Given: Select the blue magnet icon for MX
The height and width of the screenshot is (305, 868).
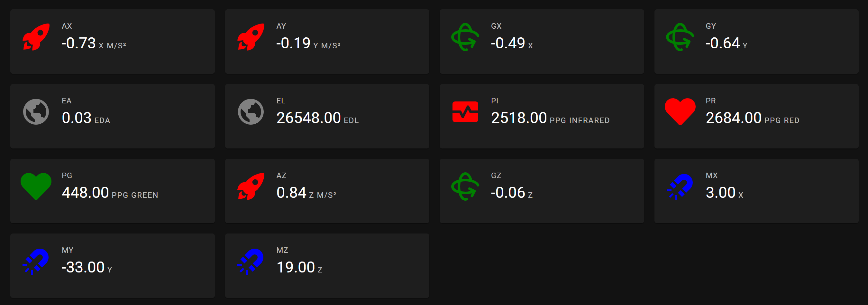Looking at the screenshot, I should click(680, 186).
